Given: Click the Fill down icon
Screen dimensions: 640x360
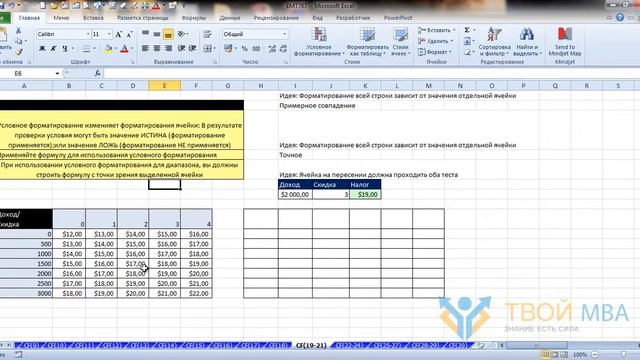Looking at the screenshot, I should coord(467,41).
